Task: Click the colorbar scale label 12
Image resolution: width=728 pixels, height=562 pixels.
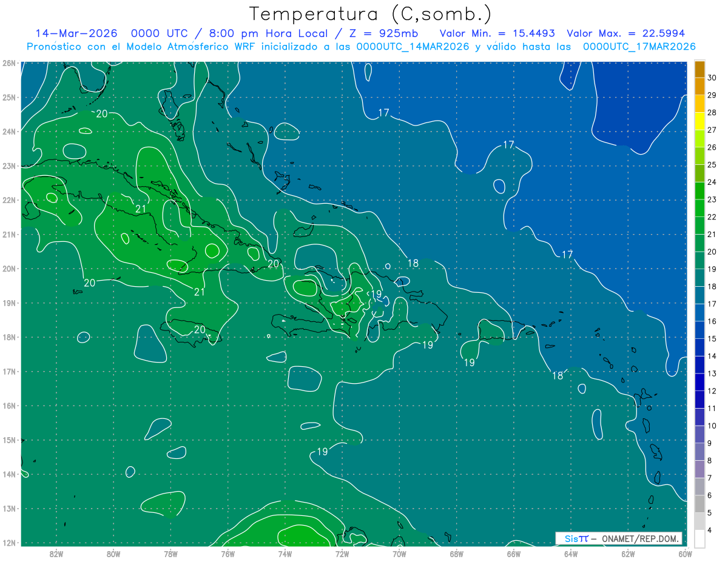Action: click(712, 391)
